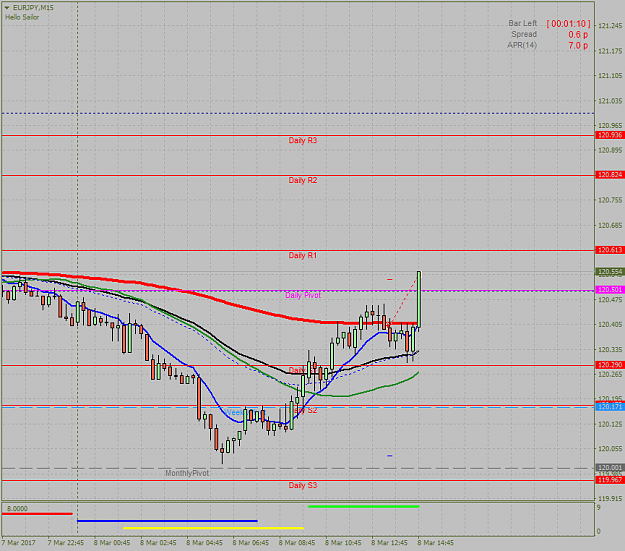Viewport: 625px width, 551px height.
Task: Select the blue bar in indicator subwindow
Action: 167,521
